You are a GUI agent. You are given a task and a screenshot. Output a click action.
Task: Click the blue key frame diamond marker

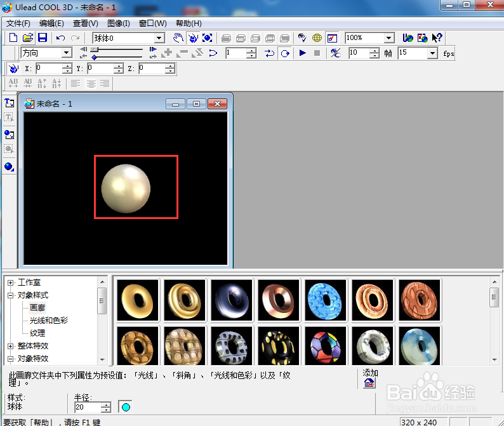94,57
